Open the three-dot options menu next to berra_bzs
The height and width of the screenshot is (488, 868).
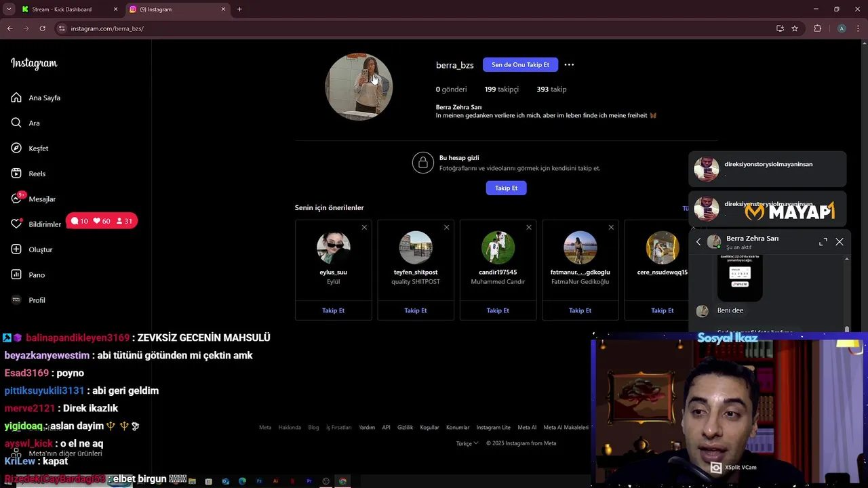(569, 64)
